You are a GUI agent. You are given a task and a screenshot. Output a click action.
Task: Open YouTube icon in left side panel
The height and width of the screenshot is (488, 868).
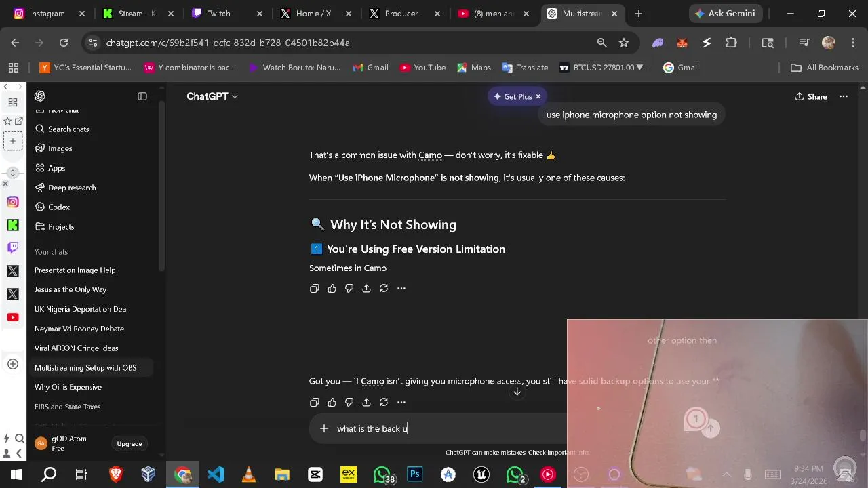(x=13, y=317)
